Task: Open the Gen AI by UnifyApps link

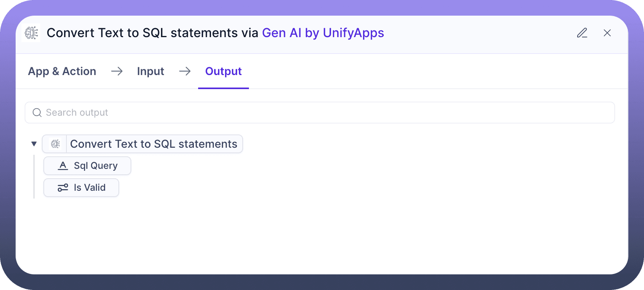Action: (323, 33)
